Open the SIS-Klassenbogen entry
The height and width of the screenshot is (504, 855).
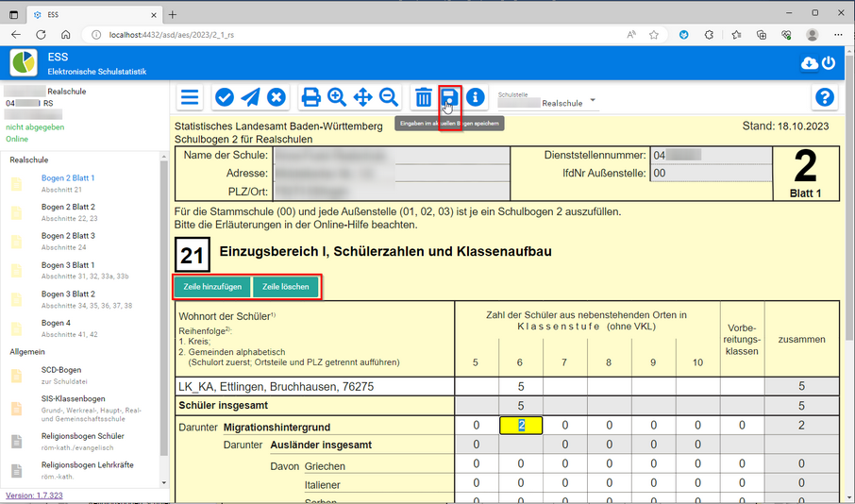[x=74, y=399]
